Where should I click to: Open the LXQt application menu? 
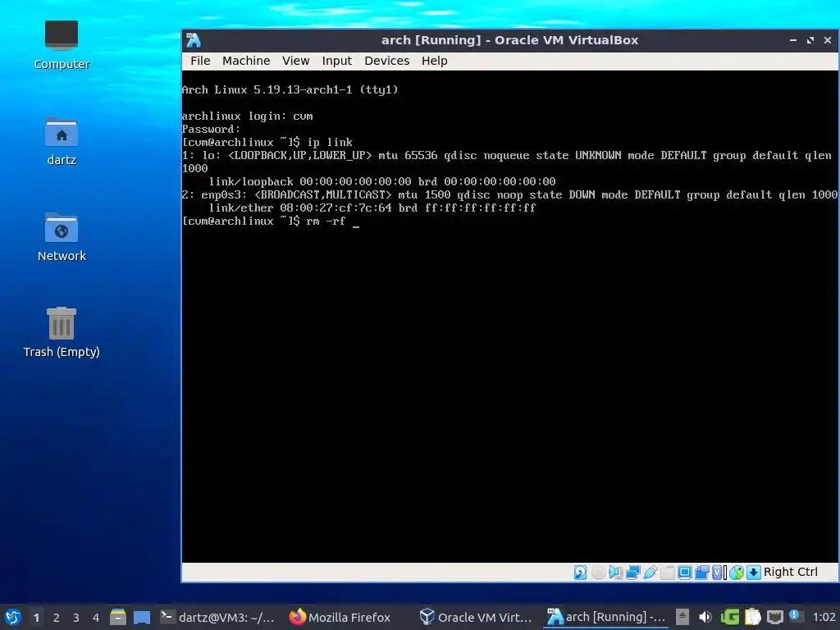(13, 617)
